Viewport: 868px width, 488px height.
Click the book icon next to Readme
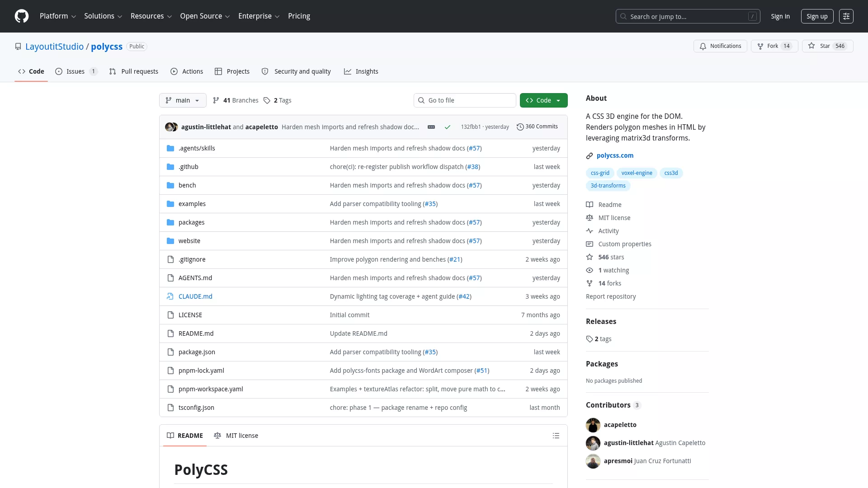590,205
